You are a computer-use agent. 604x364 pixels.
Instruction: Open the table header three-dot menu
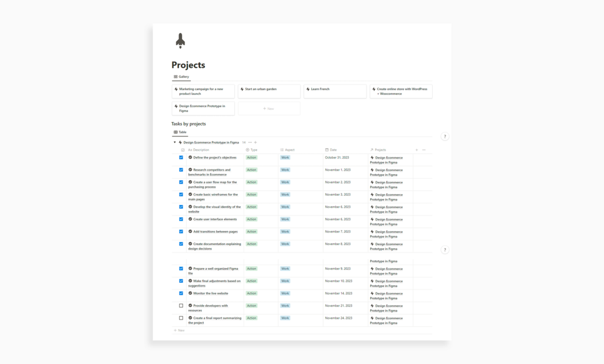[424, 150]
